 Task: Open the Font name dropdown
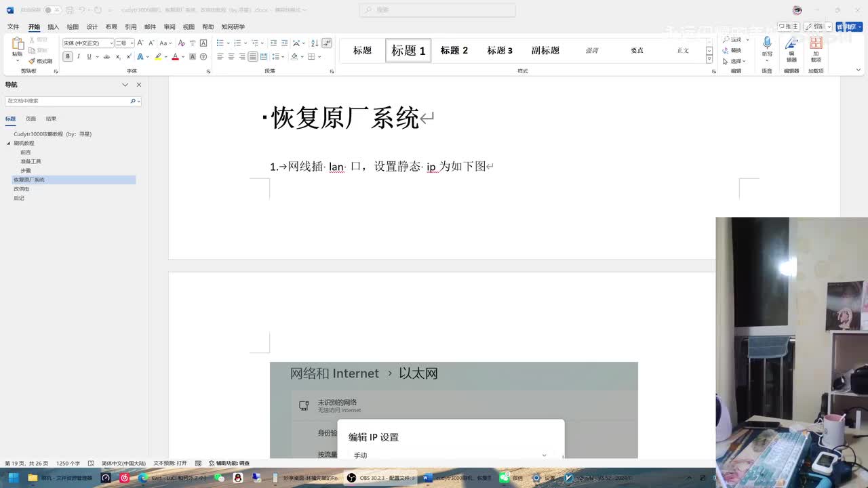pyautogui.click(x=111, y=43)
